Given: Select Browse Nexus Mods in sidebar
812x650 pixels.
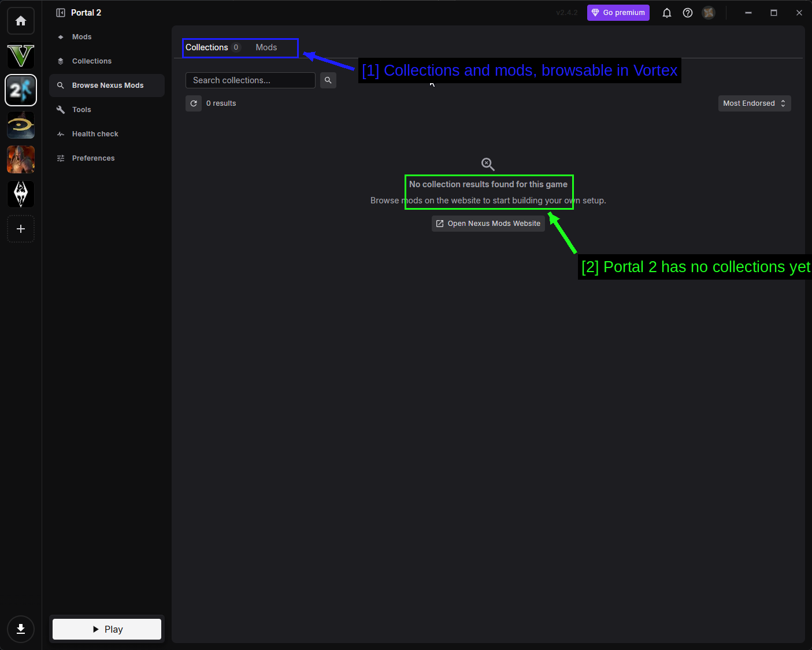Looking at the screenshot, I should tap(107, 86).
